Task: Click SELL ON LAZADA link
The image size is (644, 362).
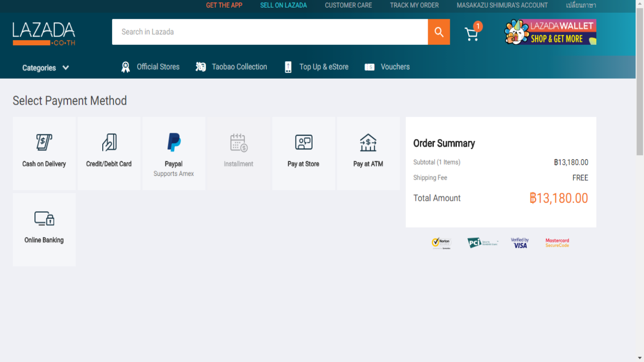Action: pyautogui.click(x=283, y=5)
